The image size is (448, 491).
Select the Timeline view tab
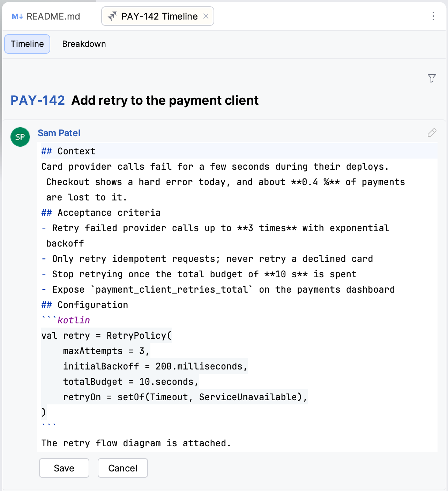click(x=27, y=44)
